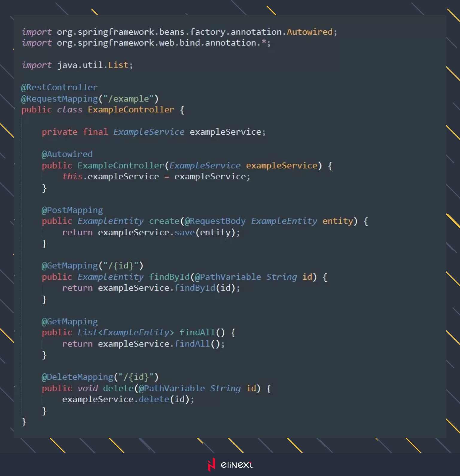Click the Autowired import class name
The width and height of the screenshot is (460, 476).
coord(310,32)
